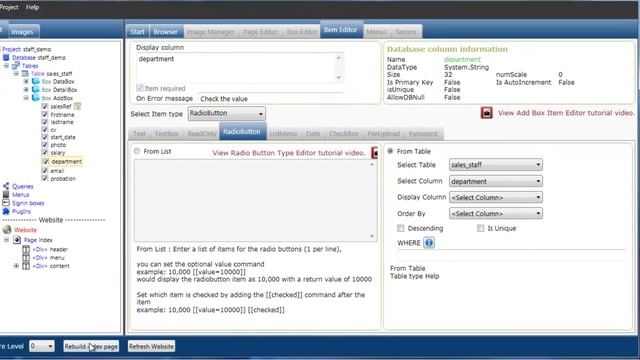Open the Select Column dropdown
The width and height of the screenshot is (640, 360).
(496, 181)
